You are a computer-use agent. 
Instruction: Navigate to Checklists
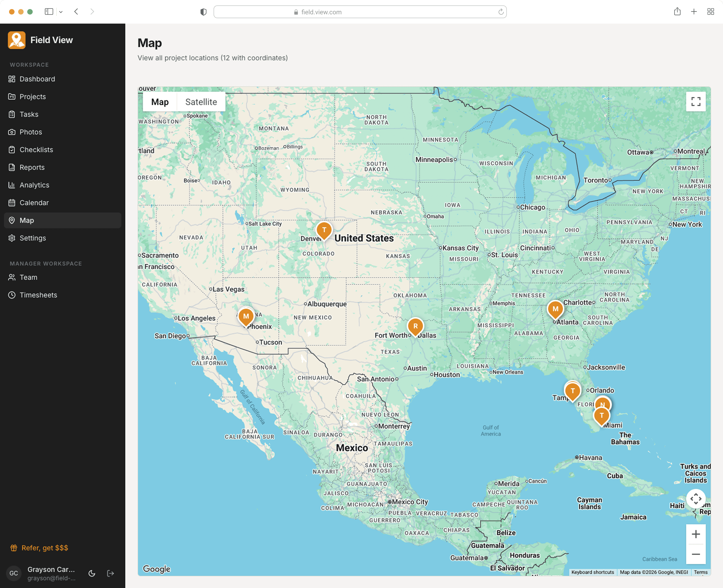pyautogui.click(x=63, y=149)
